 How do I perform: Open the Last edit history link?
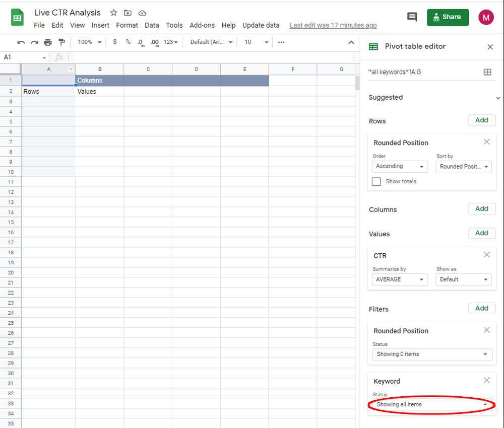pos(333,25)
